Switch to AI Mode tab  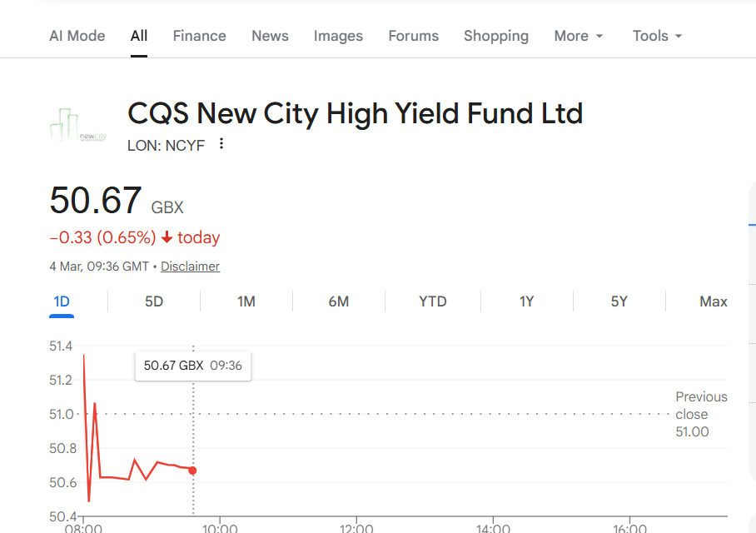[x=77, y=36]
